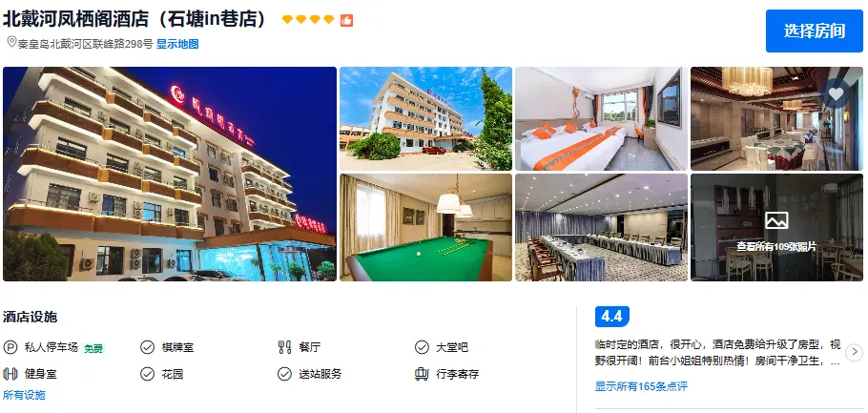This screenshot has width=868, height=413.
Task: Click 显示地图 link
Action: click(x=177, y=44)
